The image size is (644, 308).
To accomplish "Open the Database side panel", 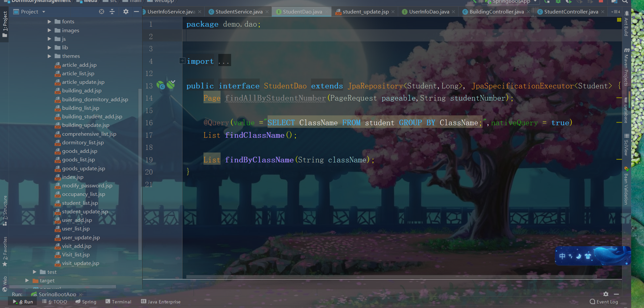I will pyautogui.click(x=626, y=111).
